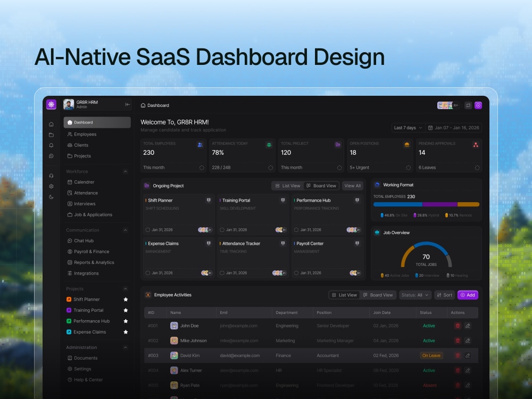Edit David Kim's row
This screenshot has width=532, height=399.
point(468,355)
